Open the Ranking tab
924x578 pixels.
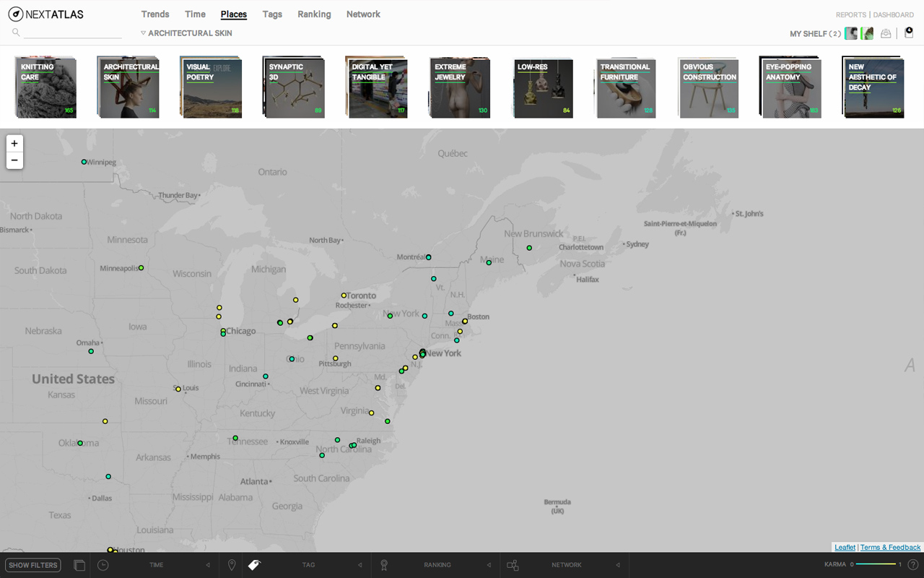pyautogui.click(x=314, y=14)
